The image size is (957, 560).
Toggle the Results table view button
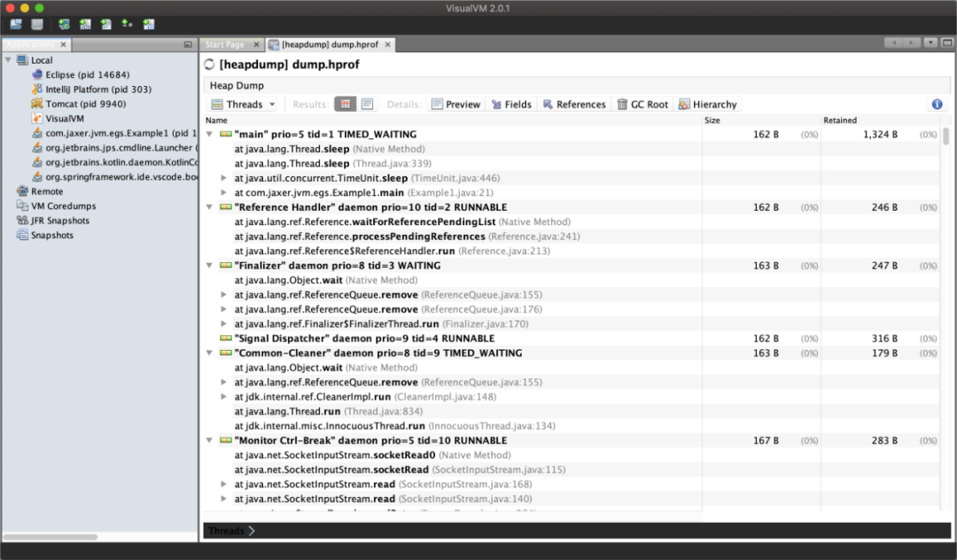[x=346, y=105]
